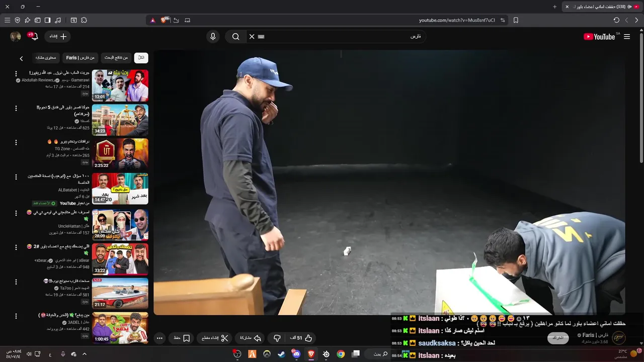Open the Faris channel avatar
Image resolution: width=644 pixels, height=362 pixels.
point(618,338)
